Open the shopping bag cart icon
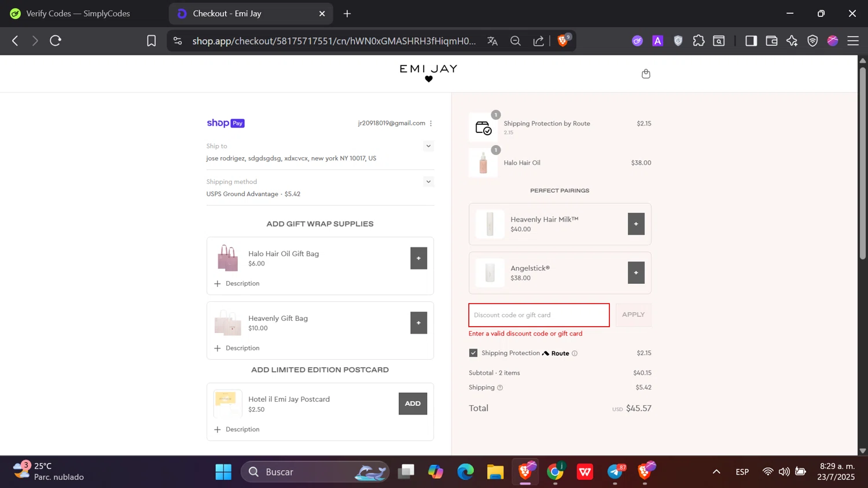Image resolution: width=868 pixels, height=488 pixels. (646, 73)
